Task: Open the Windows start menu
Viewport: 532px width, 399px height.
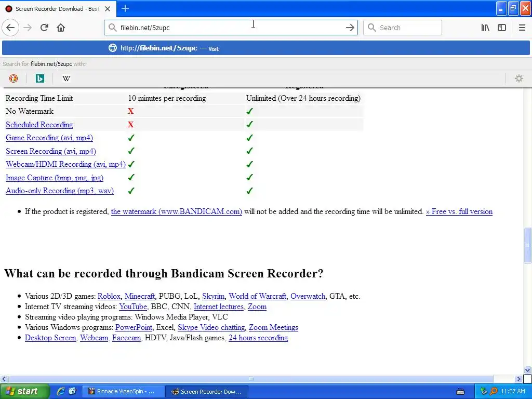Action: point(24,392)
